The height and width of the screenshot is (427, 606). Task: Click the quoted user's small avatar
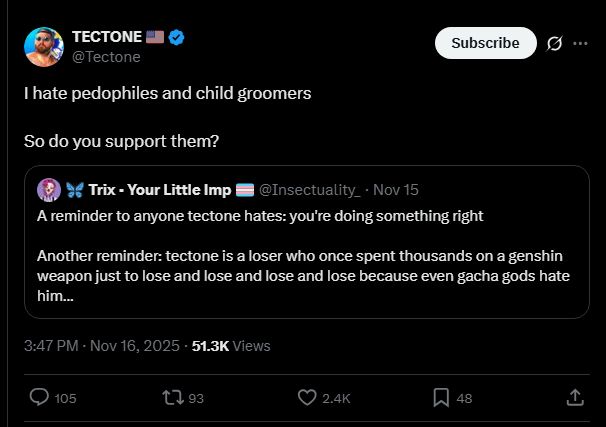click(47, 190)
